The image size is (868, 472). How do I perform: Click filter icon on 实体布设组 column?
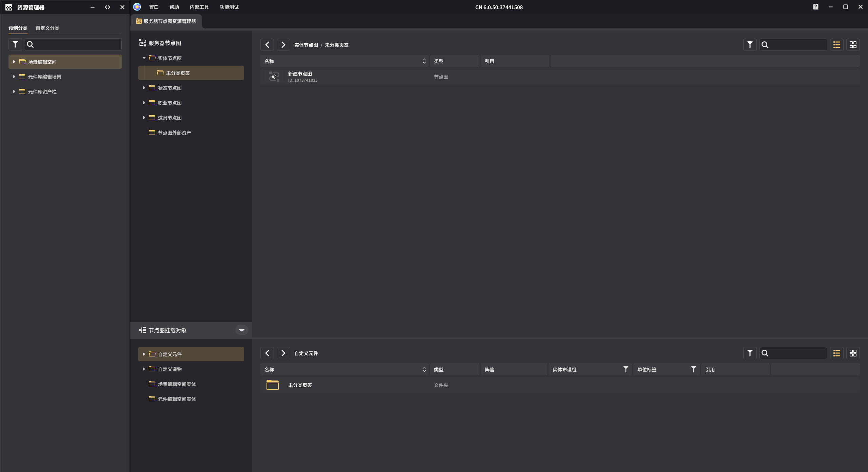pos(626,369)
